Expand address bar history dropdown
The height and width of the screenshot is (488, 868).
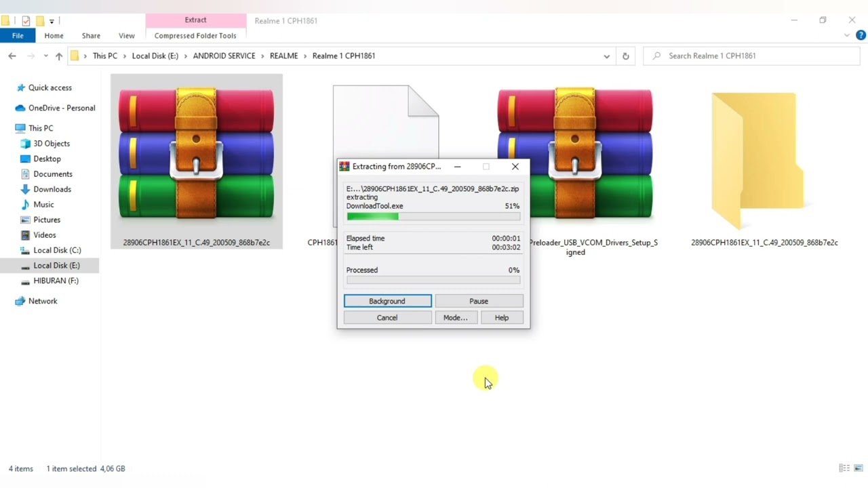point(606,56)
